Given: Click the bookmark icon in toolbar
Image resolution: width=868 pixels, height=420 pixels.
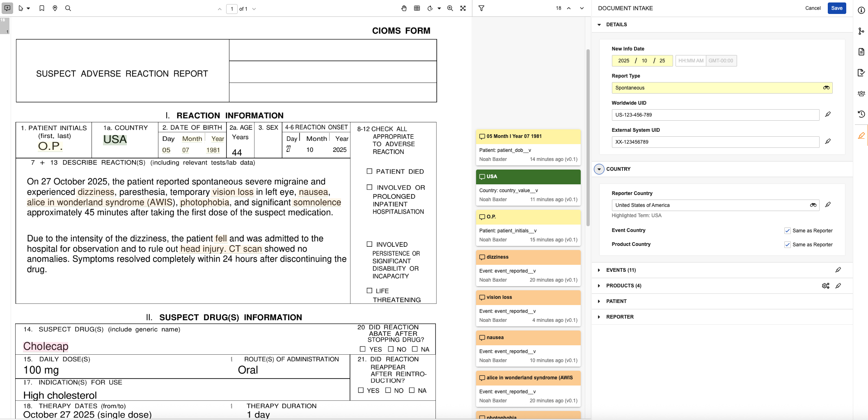Looking at the screenshot, I should pos(41,8).
